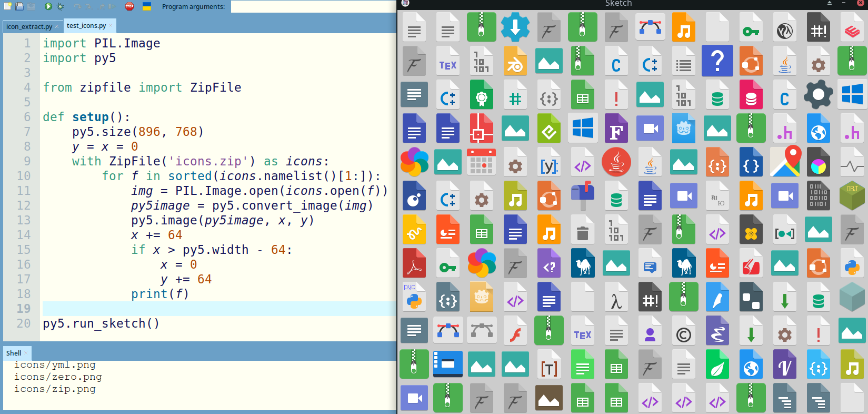Click the greyed-out Save icon
The width and height of the screenshot is (868, 414).
click(31, 6)
